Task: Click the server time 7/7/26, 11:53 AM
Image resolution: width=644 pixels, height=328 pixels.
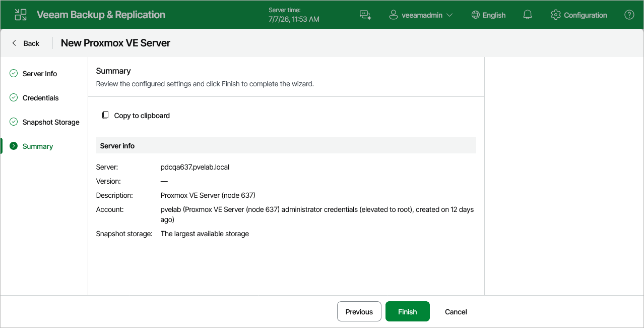Action: [294, 19]
